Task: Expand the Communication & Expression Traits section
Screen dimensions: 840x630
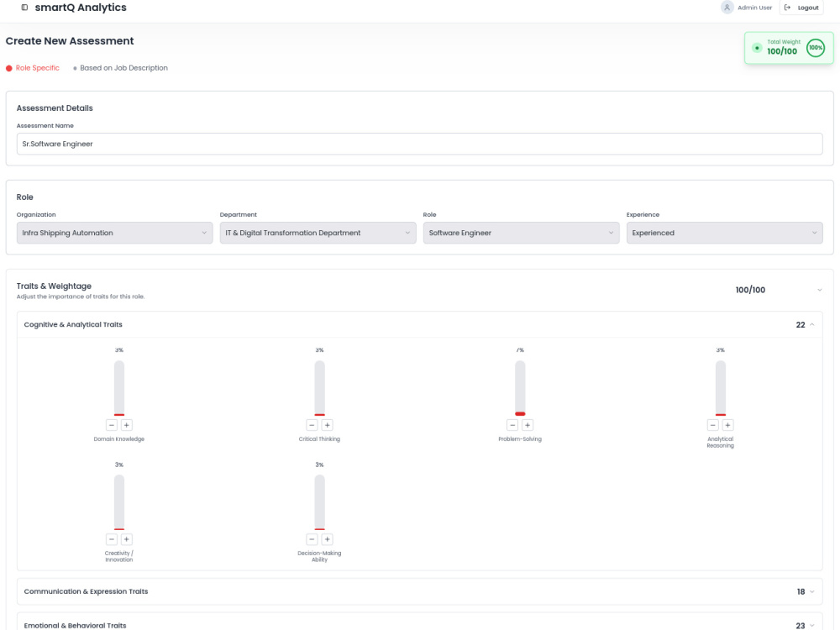Action: [x=419, y=591]
